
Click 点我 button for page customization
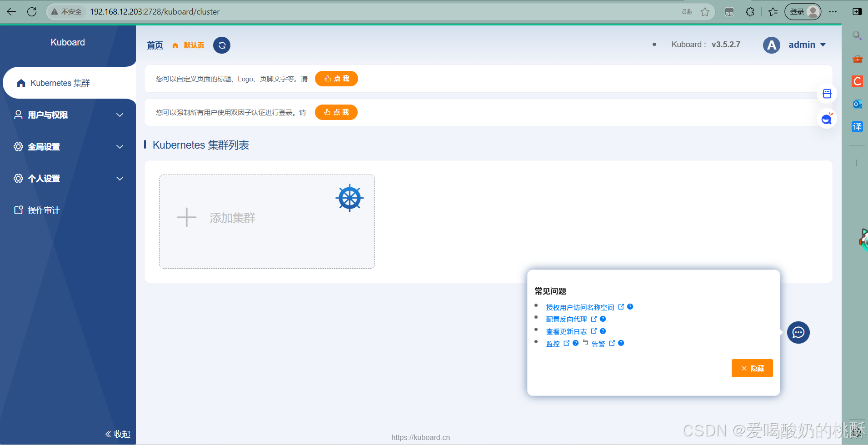pos(336,79)
